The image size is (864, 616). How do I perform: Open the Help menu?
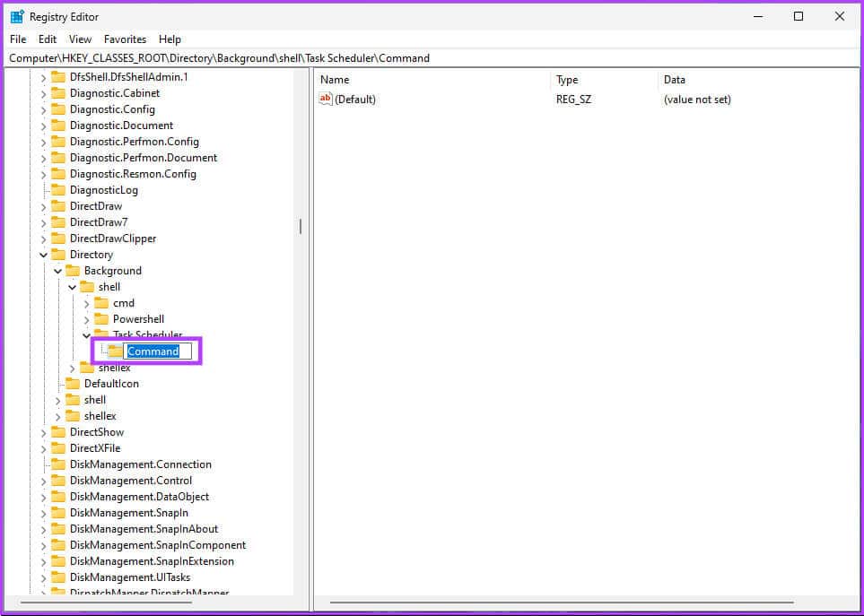click(x=170, y=39)
